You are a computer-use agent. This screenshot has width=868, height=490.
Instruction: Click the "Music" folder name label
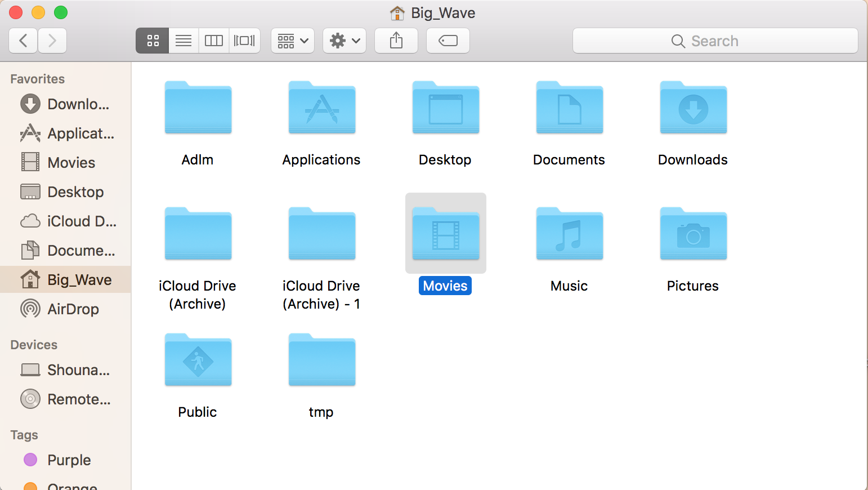569,286
